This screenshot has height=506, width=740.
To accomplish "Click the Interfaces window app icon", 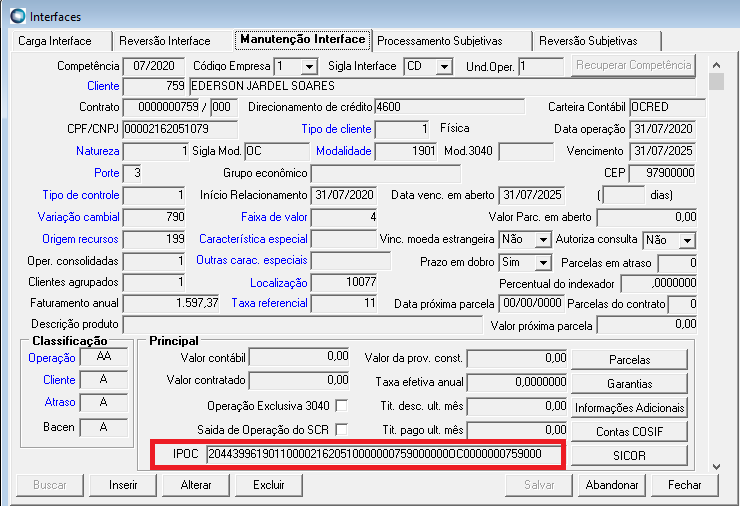I will 18,16.
